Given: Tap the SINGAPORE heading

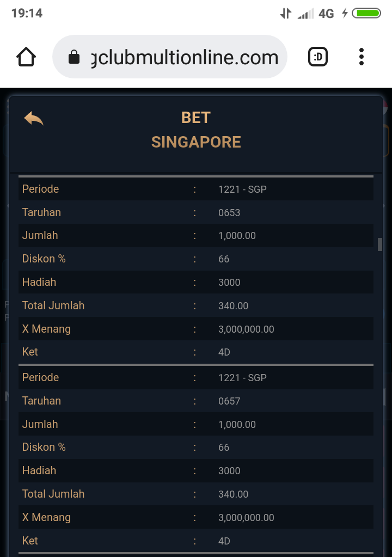Looking at the screenshot, I should coord(196,142).
